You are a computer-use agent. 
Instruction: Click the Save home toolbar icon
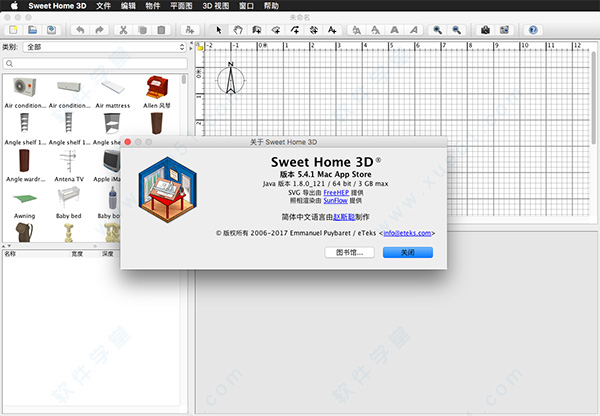(x=51, y=30)
